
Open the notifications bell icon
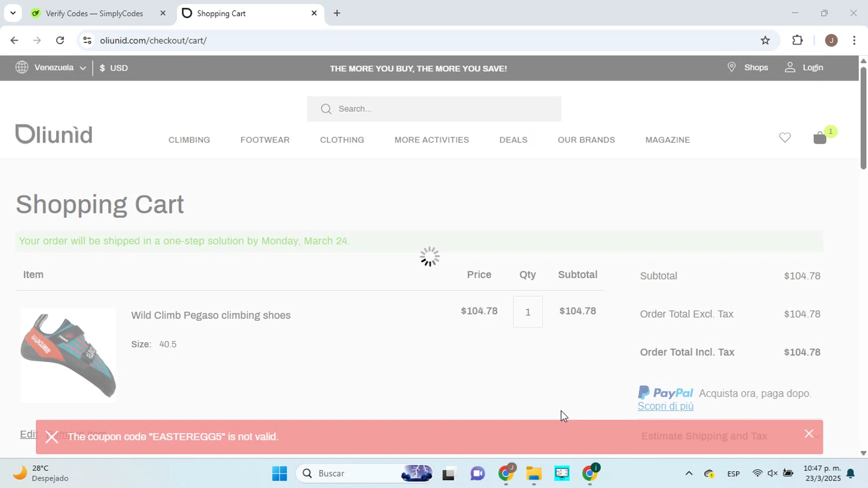coord(851,474)
